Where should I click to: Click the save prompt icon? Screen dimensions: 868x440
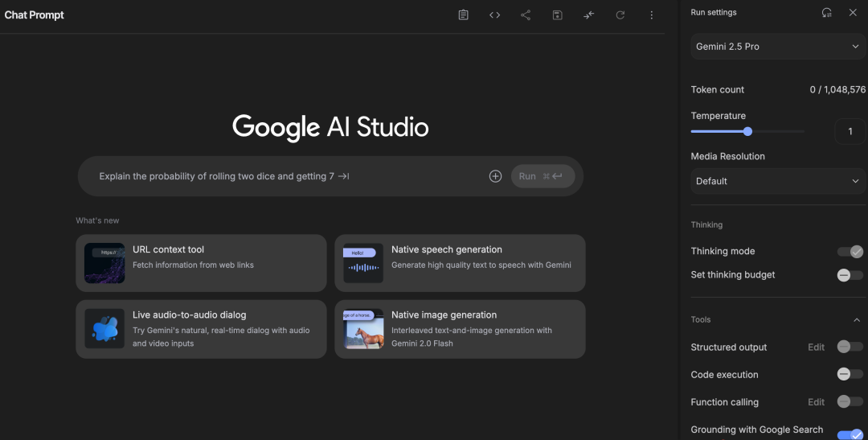click(x=558, y=15)
